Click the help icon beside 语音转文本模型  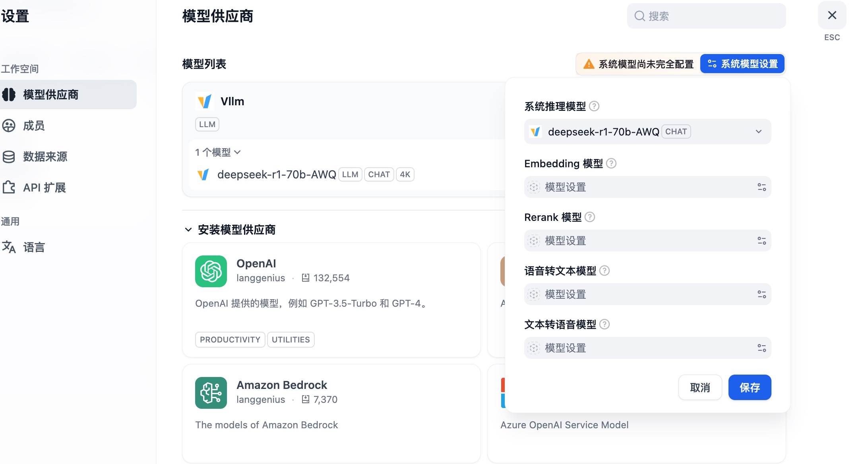coord(604,271)
